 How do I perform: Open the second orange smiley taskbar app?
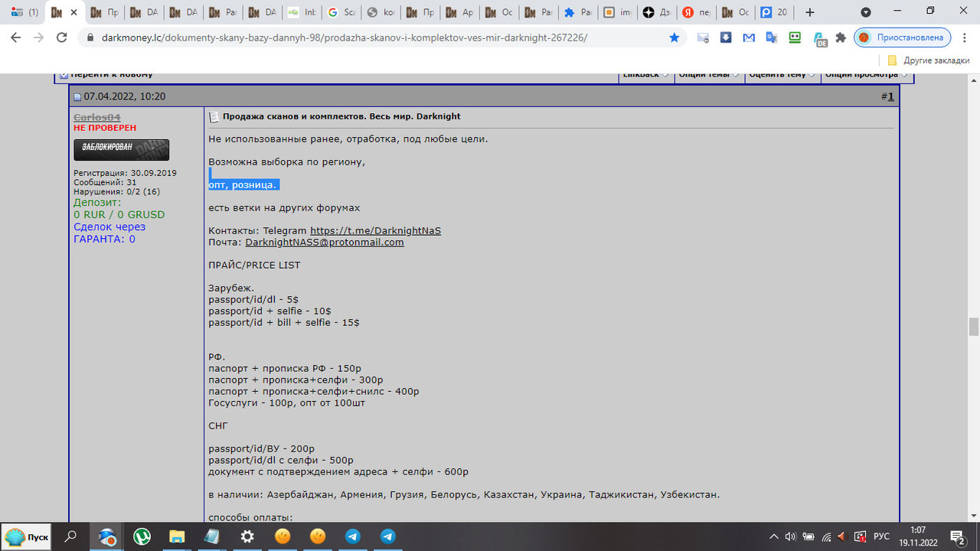coord(318,536)
